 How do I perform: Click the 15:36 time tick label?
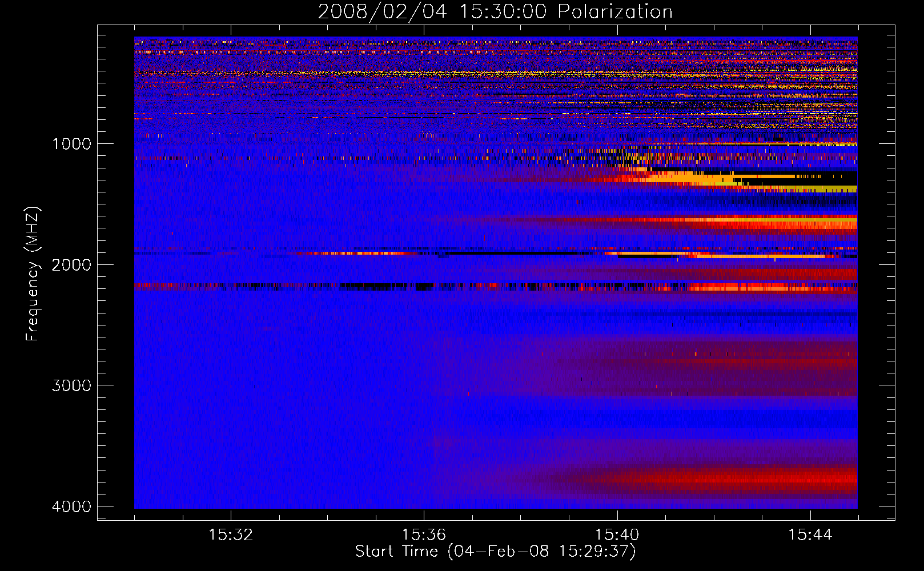point(424,534)
